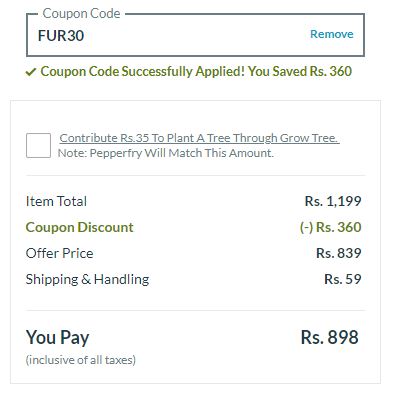Select the Coupon Code Successfully Applied message
Viewport: 393px width, 402px height.
click(196, 71)
